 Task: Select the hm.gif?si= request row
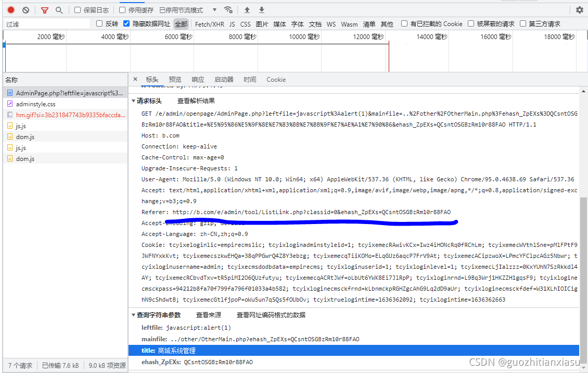pos(65,115)
